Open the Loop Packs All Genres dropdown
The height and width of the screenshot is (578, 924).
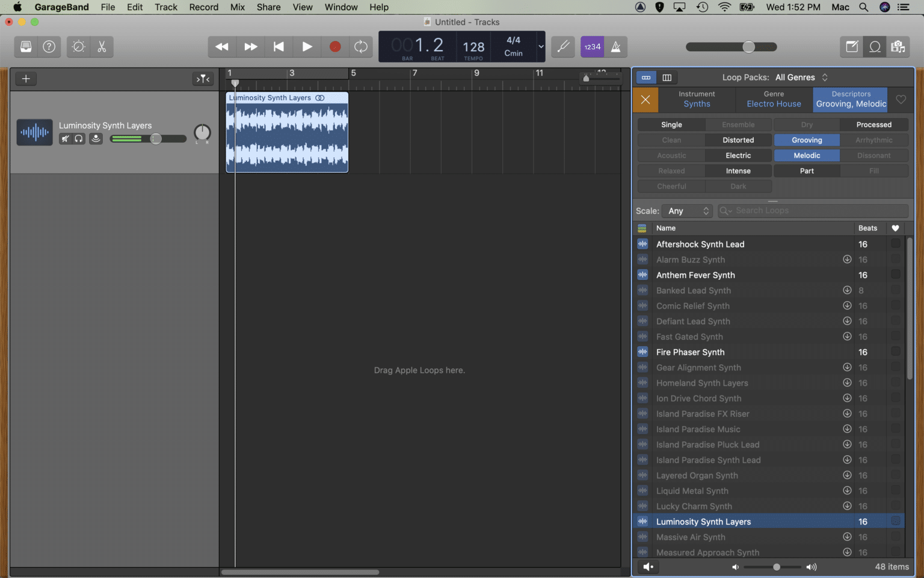click(x=801, y=77)
